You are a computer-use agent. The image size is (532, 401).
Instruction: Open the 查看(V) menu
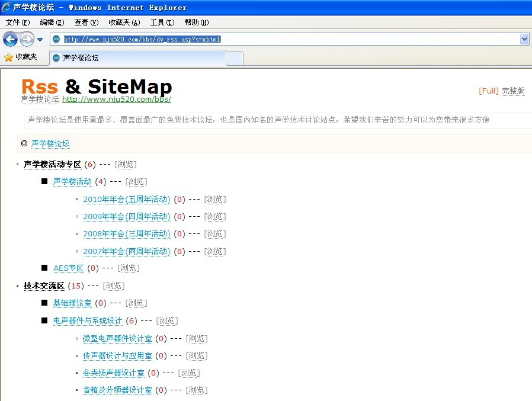point(86,23)
